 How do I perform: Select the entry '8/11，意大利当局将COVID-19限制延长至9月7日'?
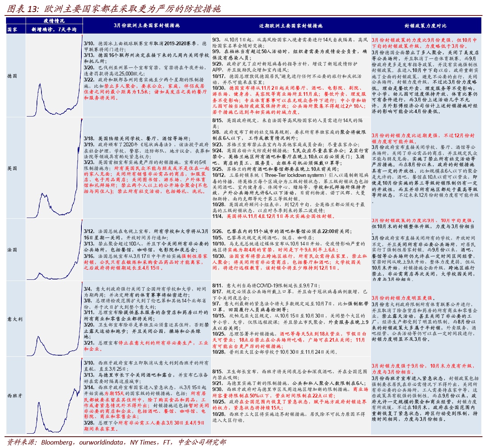[266, 285]
